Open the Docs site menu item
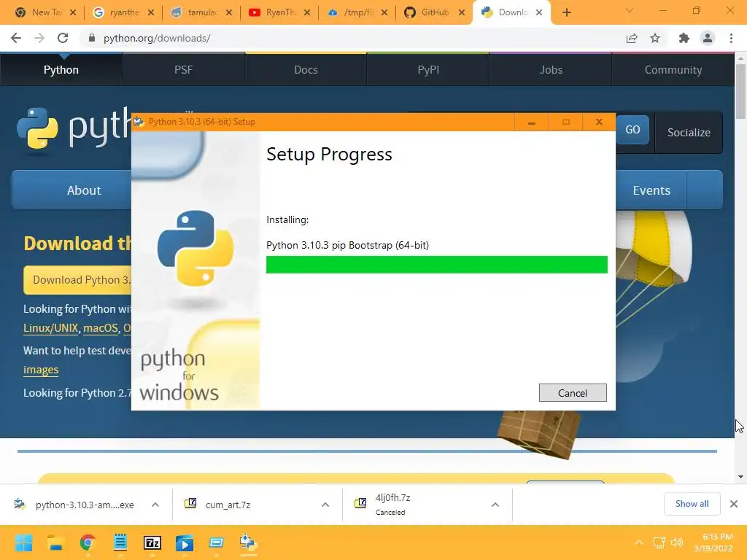 pyautogui.click(x=306, y=69)
